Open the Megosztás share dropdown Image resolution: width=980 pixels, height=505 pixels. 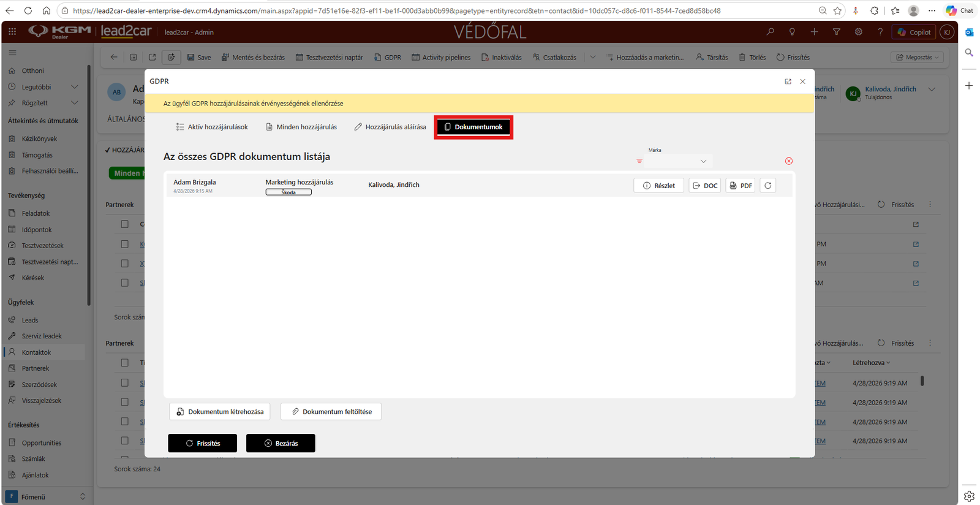[917, 57]
